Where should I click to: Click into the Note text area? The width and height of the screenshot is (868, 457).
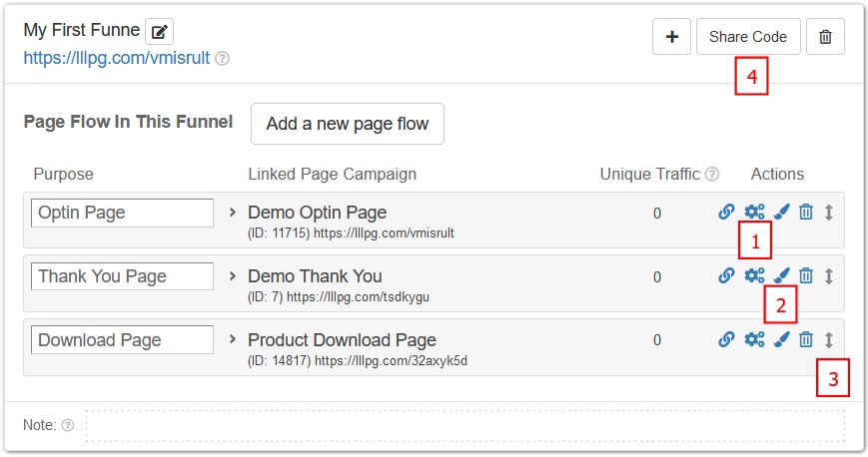click(465, 425)
